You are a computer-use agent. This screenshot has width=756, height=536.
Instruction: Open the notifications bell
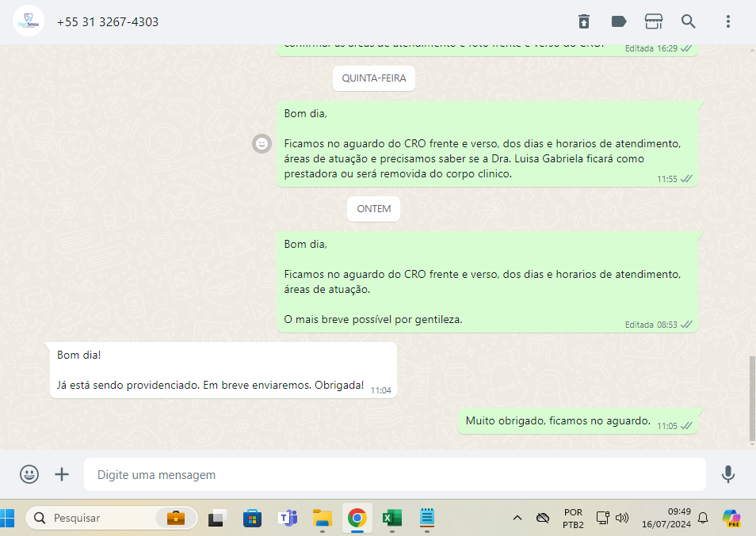[703, 518]
